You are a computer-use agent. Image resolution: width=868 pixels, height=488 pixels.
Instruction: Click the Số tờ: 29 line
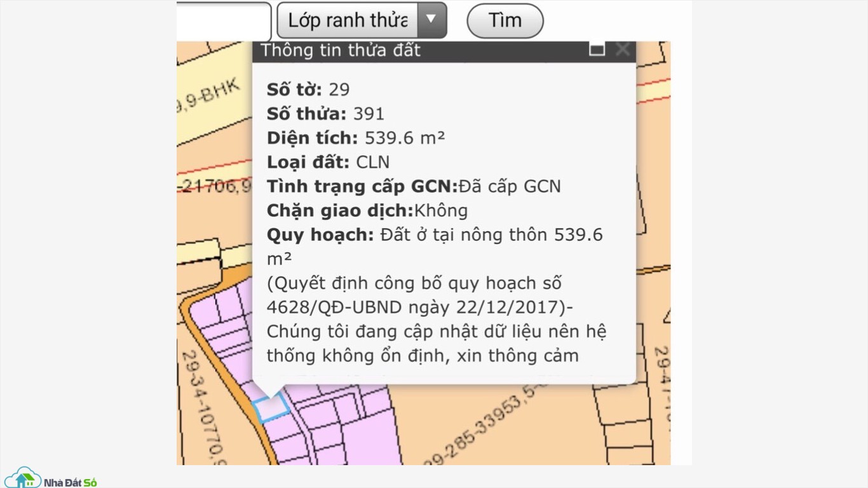pyautogui.click(x=308, y=90)
